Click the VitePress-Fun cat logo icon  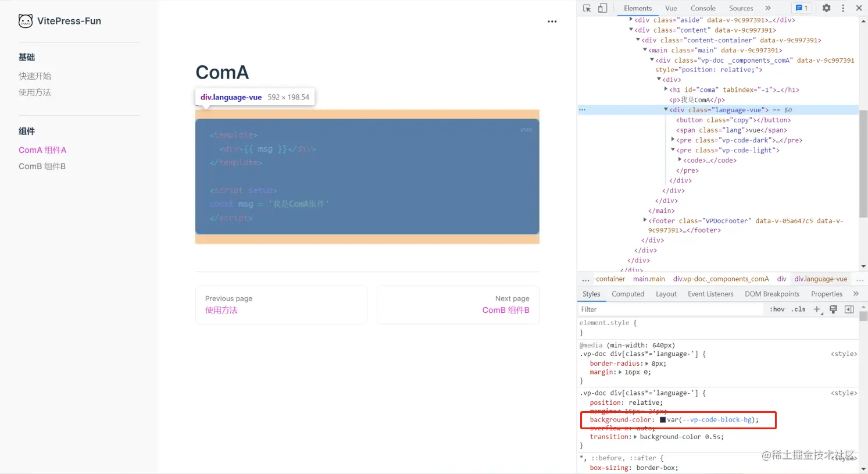click(x=26, y=21)
